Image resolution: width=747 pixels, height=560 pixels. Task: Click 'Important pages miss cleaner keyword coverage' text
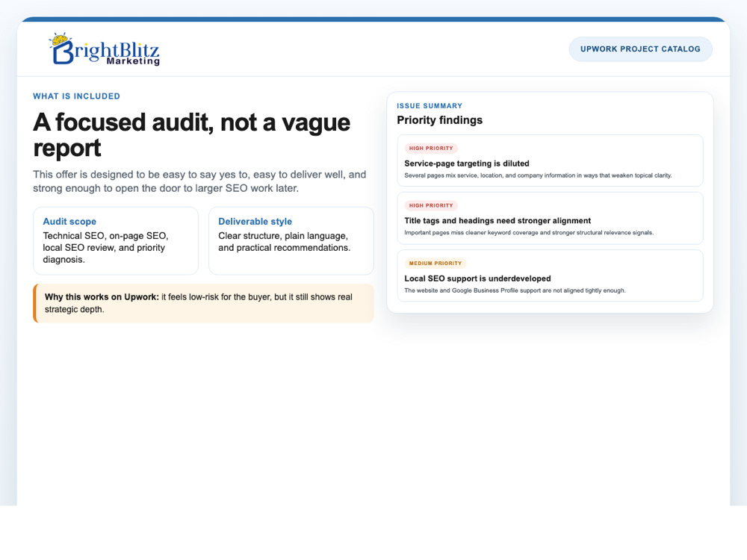529,233
